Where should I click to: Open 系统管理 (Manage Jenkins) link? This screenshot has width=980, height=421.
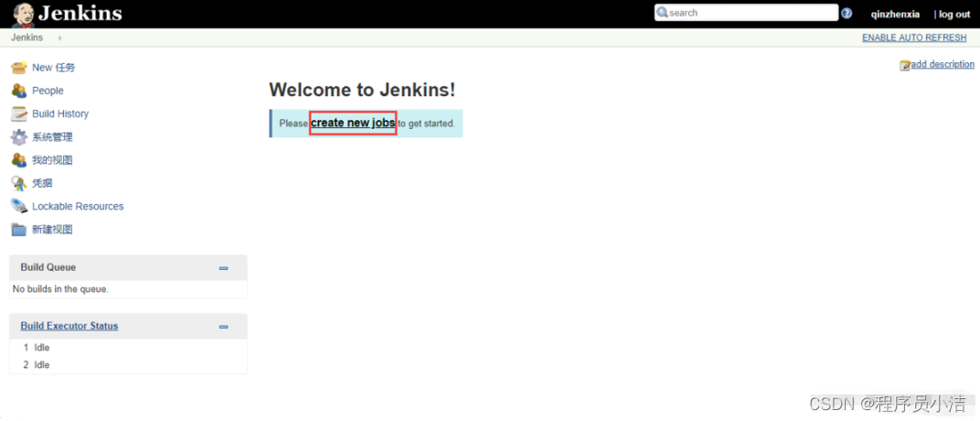52,136
